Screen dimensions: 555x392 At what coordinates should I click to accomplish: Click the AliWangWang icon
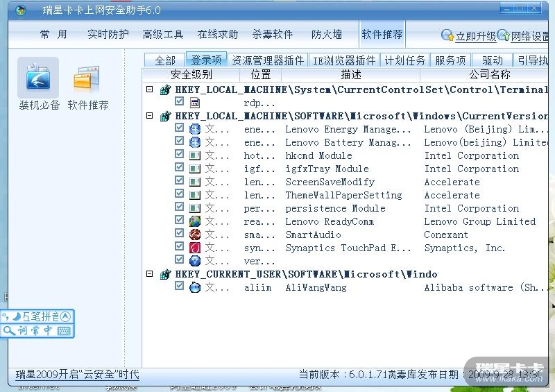click(x=195, y=287)
